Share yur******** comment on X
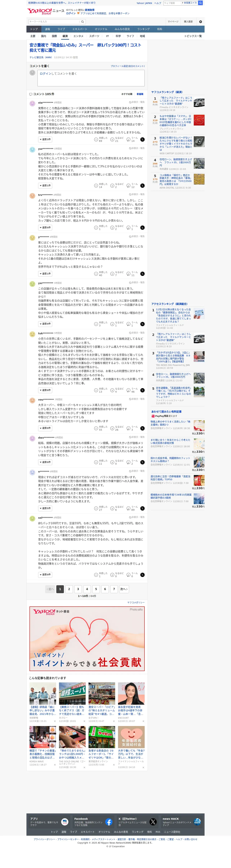231x868 pixels. (x=142, y=186)
